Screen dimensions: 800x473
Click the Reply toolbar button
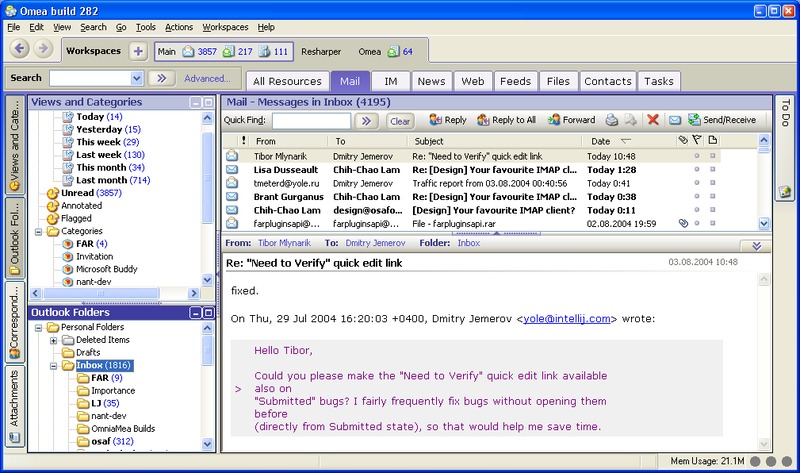tap(447, 120)
